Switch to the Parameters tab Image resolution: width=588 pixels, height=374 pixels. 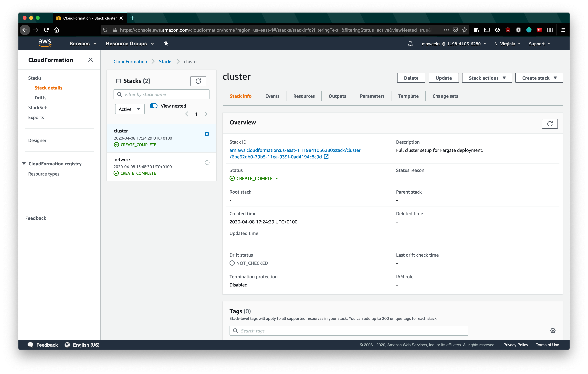point(372,96)
